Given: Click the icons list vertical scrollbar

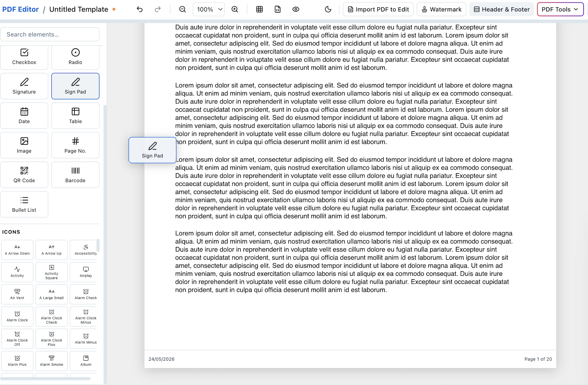Looking at the screenshot, I should coord(98,245).
